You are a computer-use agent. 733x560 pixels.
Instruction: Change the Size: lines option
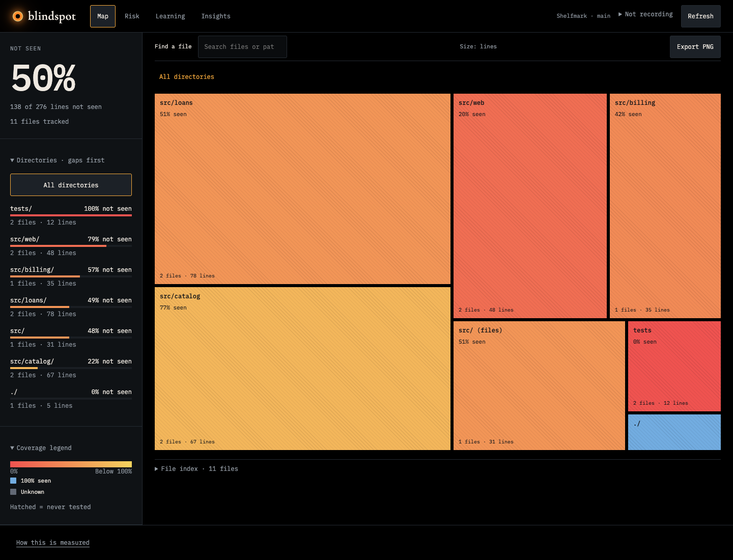478,46
